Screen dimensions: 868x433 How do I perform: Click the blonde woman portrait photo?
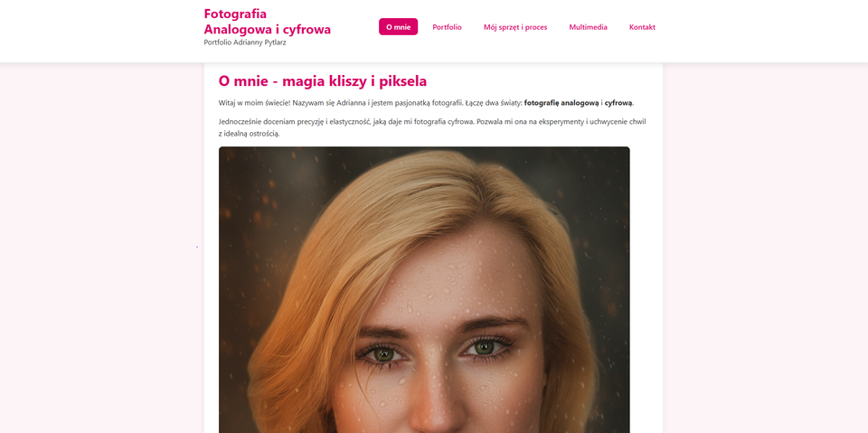click(x=424, y=289)
